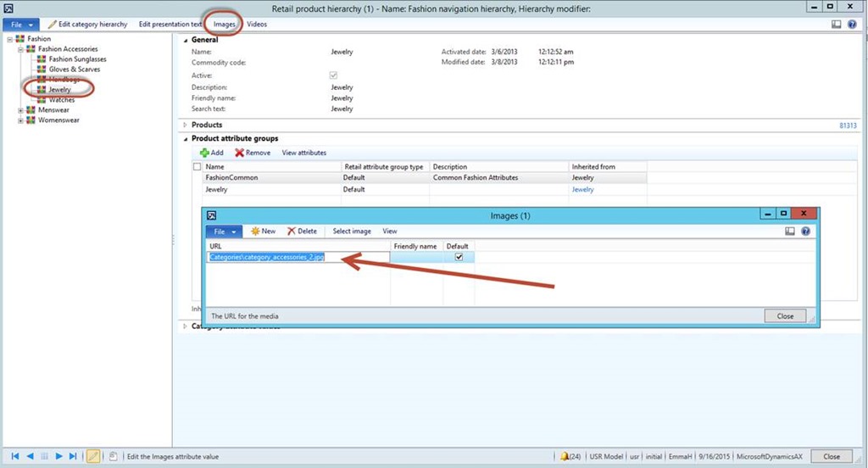
Task: Click help icon in Images dialog
Action: pos(805,231)
